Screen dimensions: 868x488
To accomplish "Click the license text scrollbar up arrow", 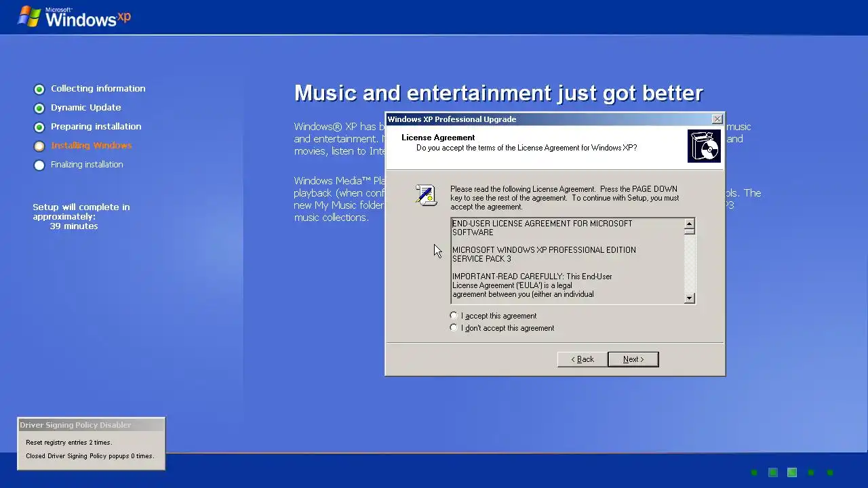I will pos(689,224).
